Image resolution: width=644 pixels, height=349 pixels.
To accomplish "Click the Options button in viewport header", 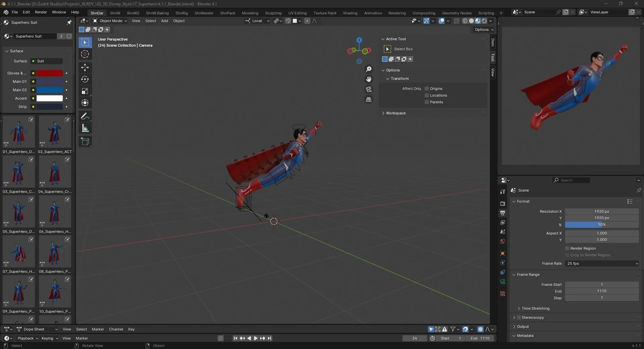I will pyautogui.click(x=484, y=30).
